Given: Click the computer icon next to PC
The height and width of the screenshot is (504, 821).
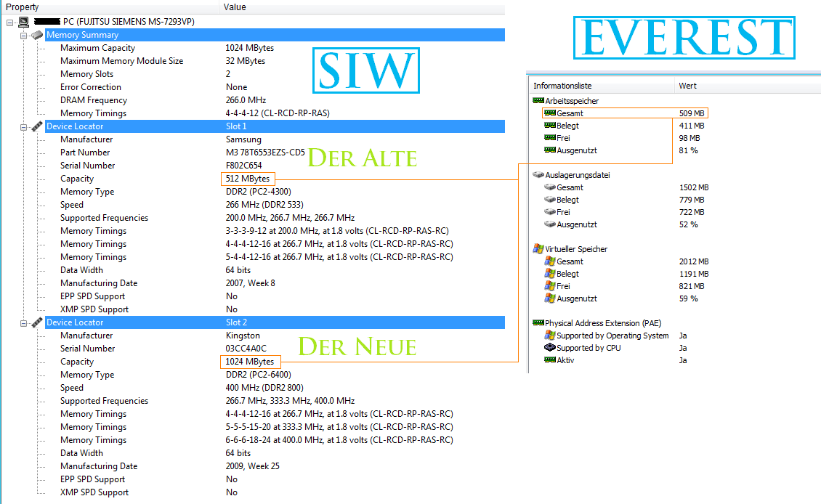Looking at the screenshot, I should pos(23,22).
